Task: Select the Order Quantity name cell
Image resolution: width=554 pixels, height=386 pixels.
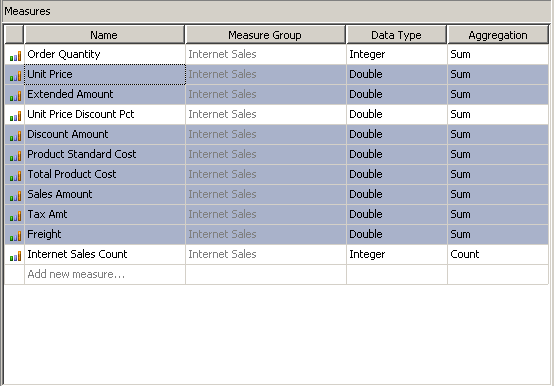Action: 105,54
